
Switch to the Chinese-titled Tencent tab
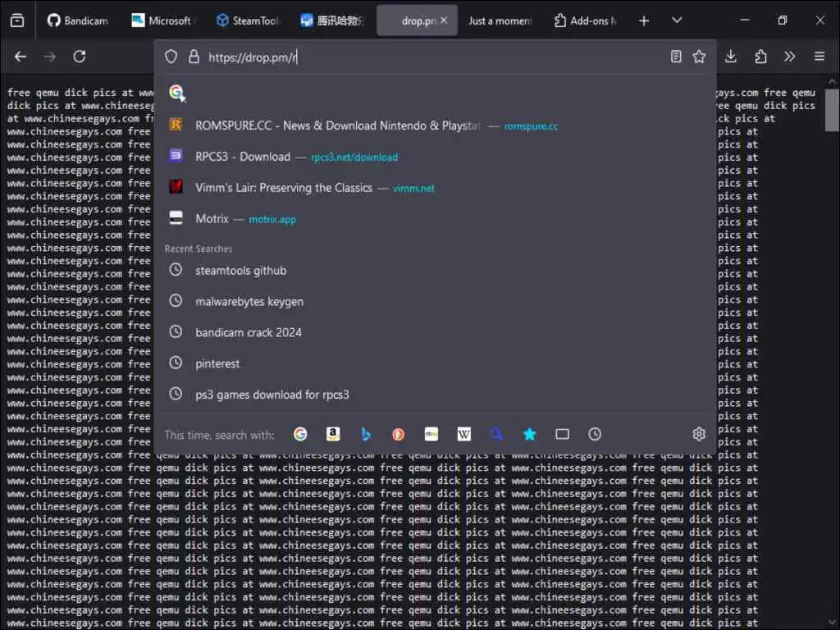332,21
